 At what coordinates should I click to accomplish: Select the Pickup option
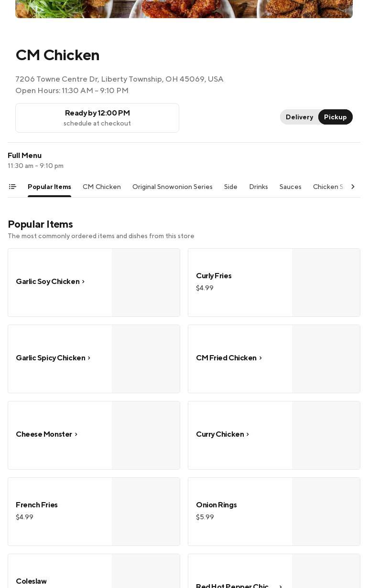(335, 117)
